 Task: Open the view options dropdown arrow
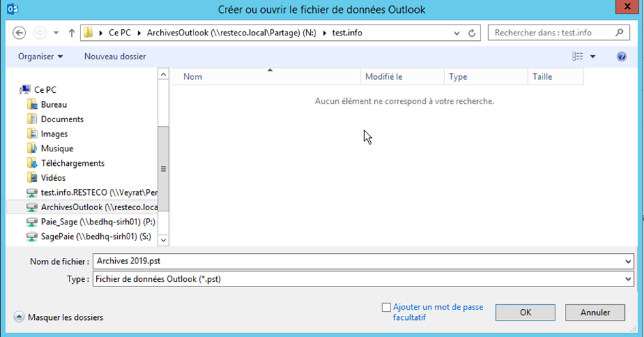coord(593,57)
